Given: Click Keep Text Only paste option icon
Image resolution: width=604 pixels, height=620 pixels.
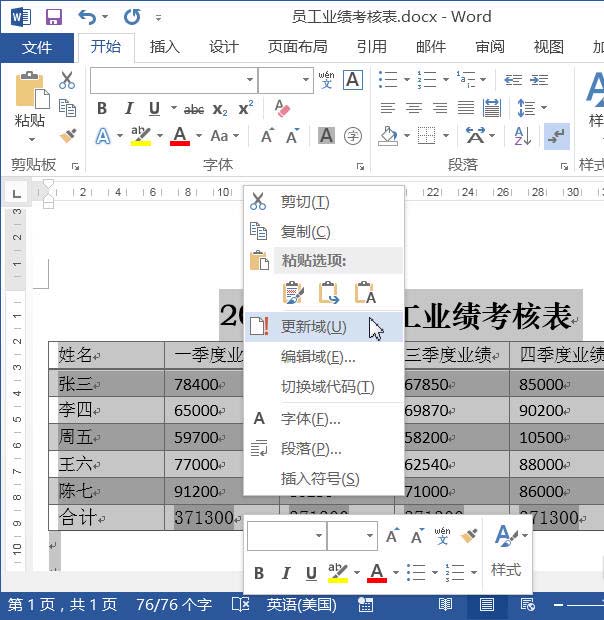Looking at the screenshot, I should pos(364,292).
